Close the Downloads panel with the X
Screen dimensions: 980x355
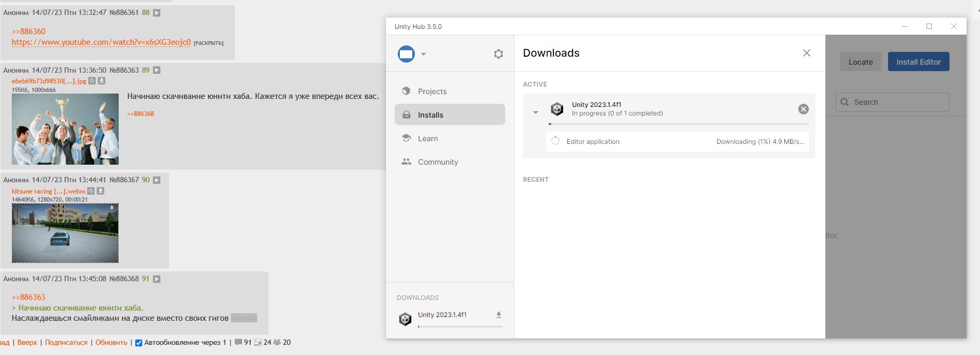(x=807, y=53)
